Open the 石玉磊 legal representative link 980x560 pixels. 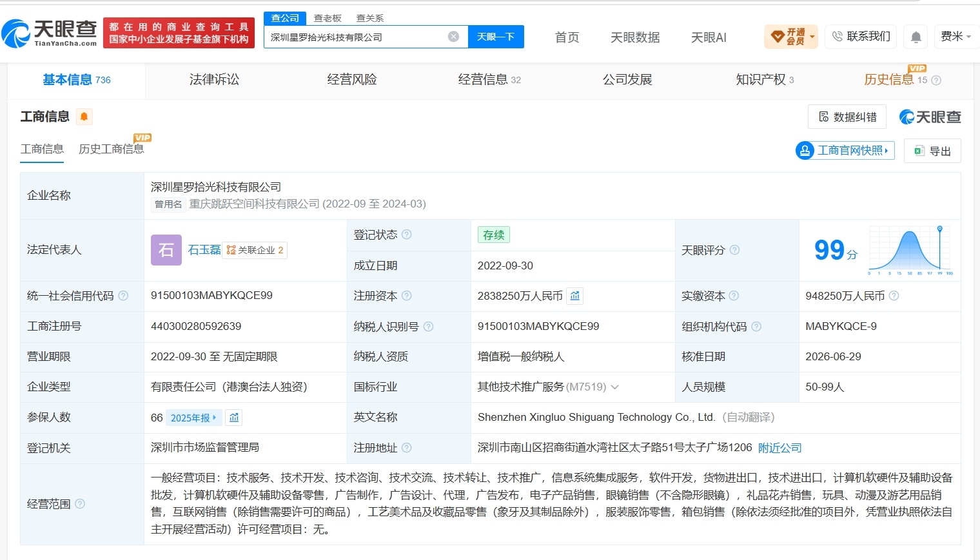(x=204, y=250)
